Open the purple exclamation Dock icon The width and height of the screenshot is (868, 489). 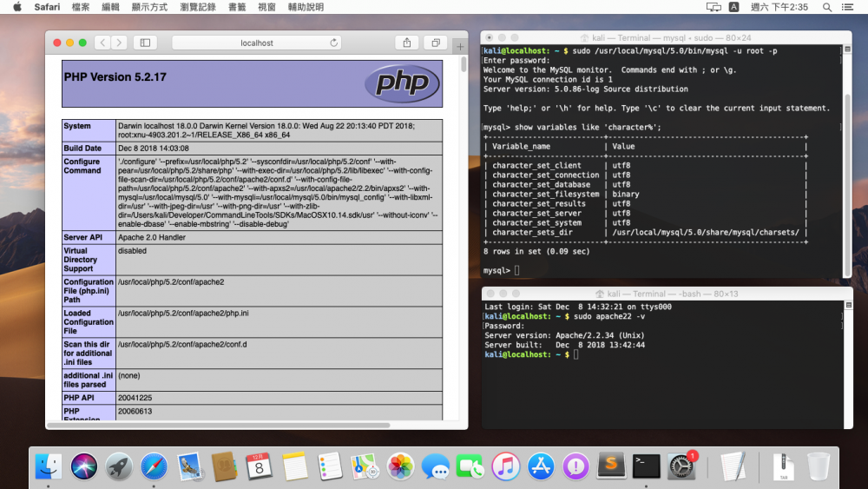tap(575, 466)
